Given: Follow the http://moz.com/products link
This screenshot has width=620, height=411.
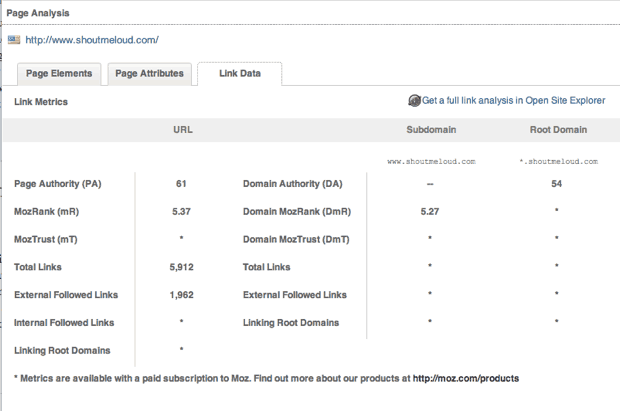Looking at the screenshot, I should pos(465,379).
